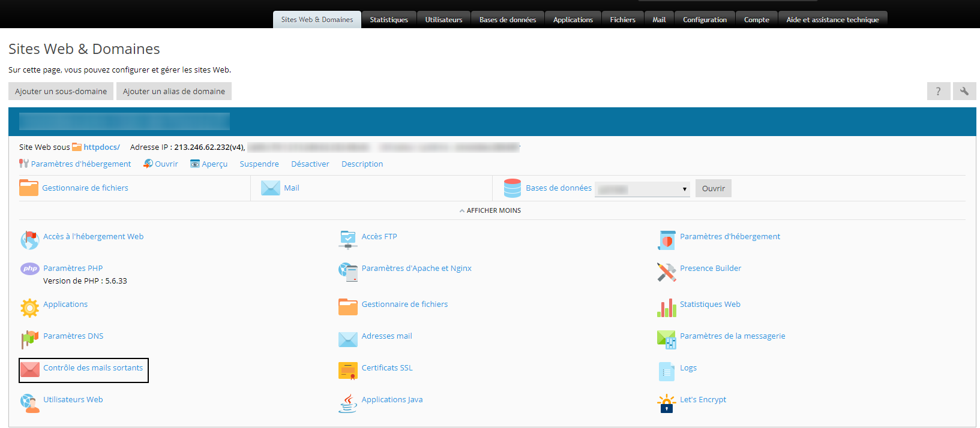Open the httpdocs/ folder link
Image resolution: width=980 pixels, height=428 pixels.
101,147
